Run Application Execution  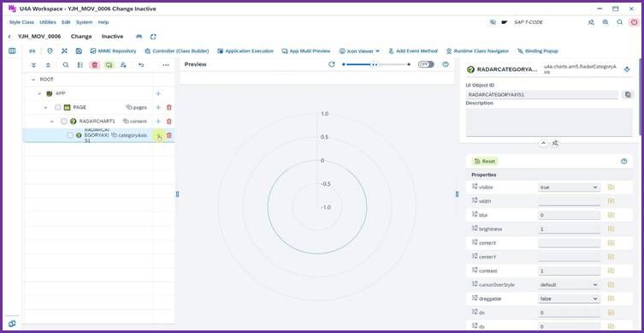(245, 51)
